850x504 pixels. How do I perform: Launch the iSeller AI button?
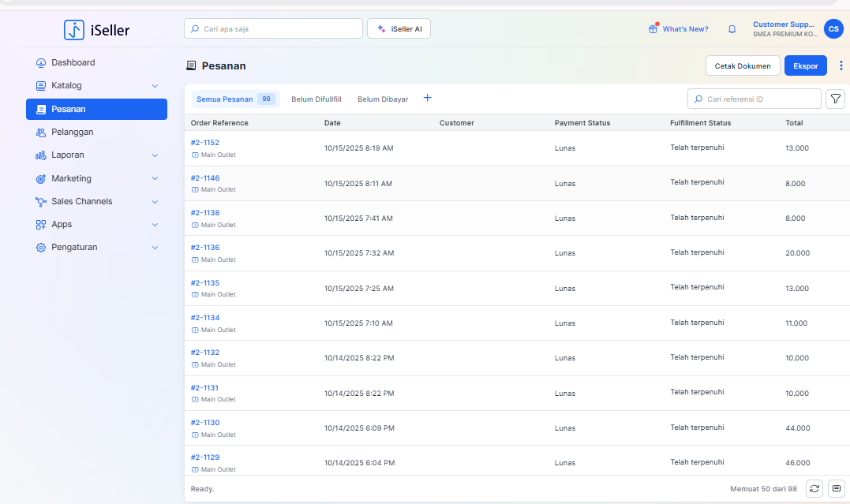click(x=399, y=29)
